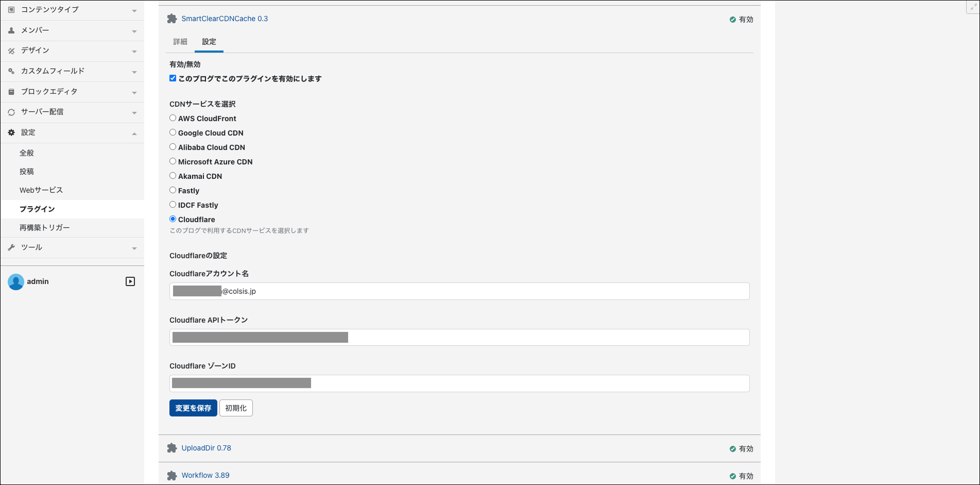Select the Fastly CDN radio option

(173, 190)
